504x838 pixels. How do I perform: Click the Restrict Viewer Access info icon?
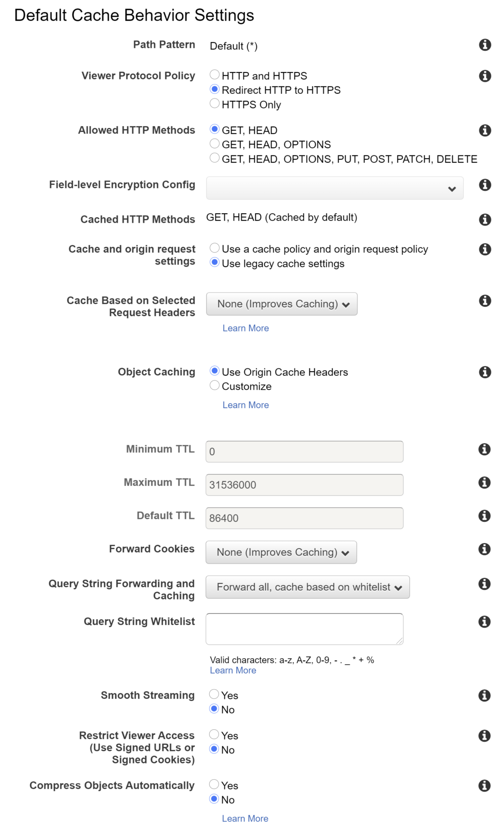coord(485,735)
